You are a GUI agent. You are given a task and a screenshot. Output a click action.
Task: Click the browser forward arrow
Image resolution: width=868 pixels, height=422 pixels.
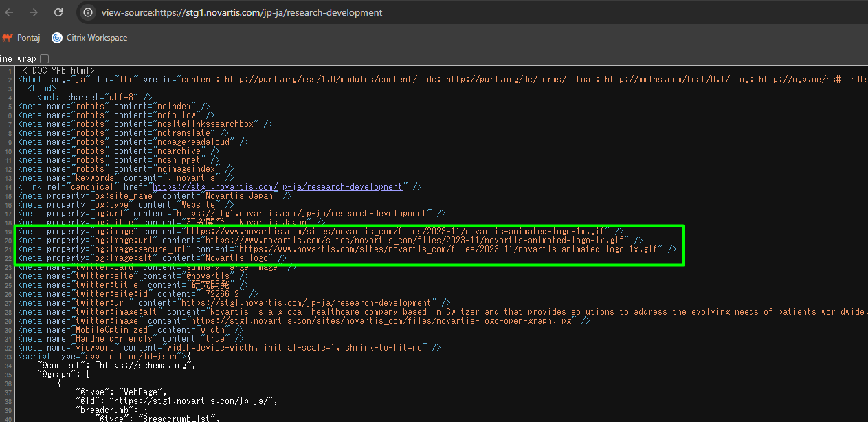(x=34, y=12)
